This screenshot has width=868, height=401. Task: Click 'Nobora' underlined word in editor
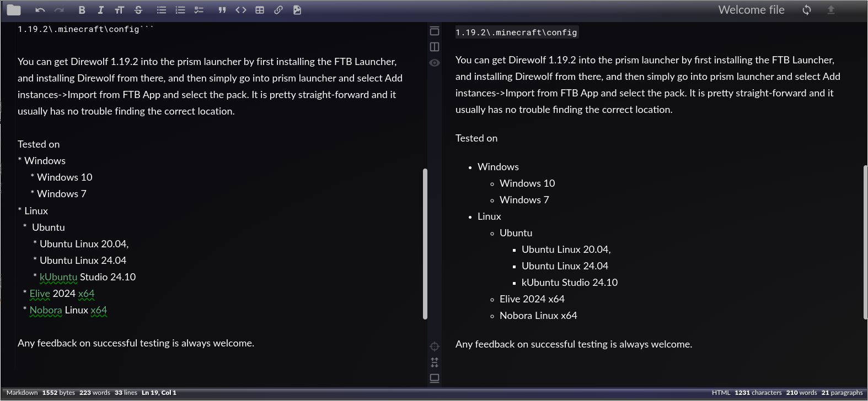coord(45,310)
